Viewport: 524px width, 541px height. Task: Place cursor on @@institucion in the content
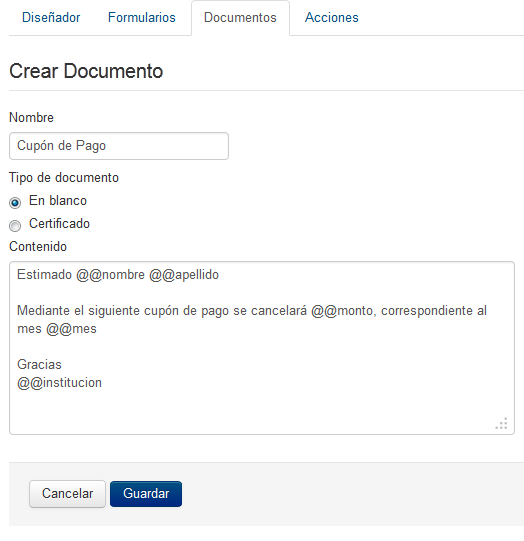point(59,383)
